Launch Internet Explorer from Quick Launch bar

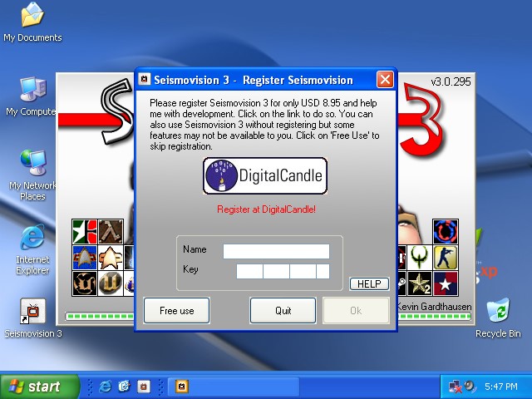pyautogui.click(x=106, y=387)
